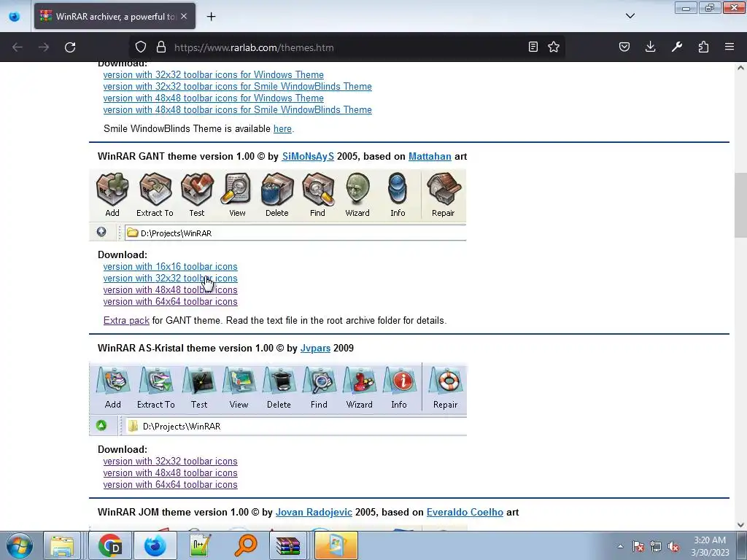Viewport: 747px width, 560px height.
Task: Expand the list all tabs dropdown
Action: coord(630,16)
